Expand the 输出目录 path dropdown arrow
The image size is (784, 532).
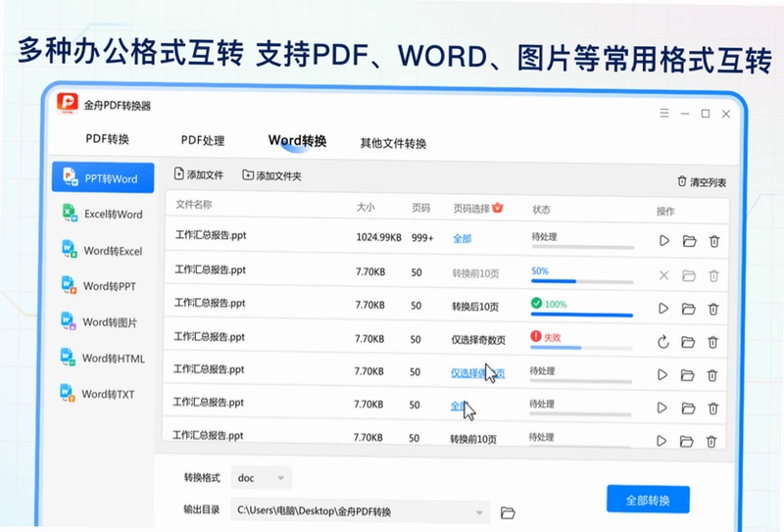coord(479,512)
